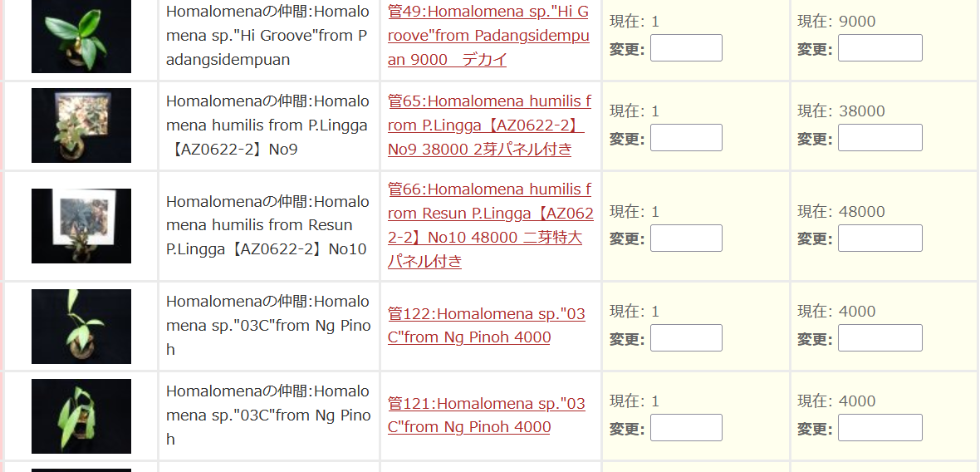
Task: Open the 管122 03C Ng Pinoh link
Action: (x=486, y=325)
